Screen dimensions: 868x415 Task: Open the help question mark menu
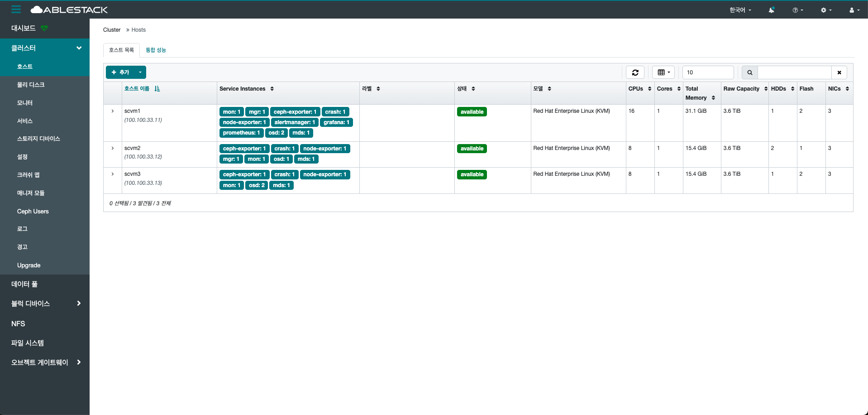point(797,10)
